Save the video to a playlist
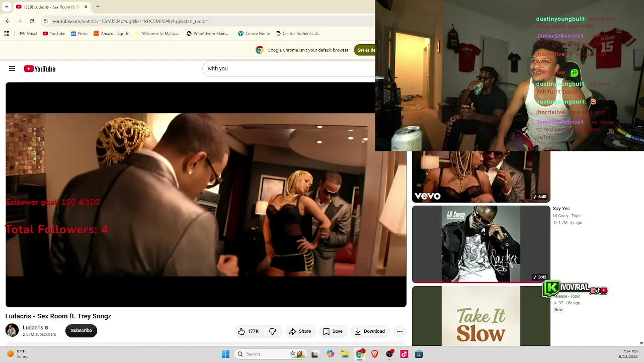Screen dimensions: 644x362 [333, 331]
